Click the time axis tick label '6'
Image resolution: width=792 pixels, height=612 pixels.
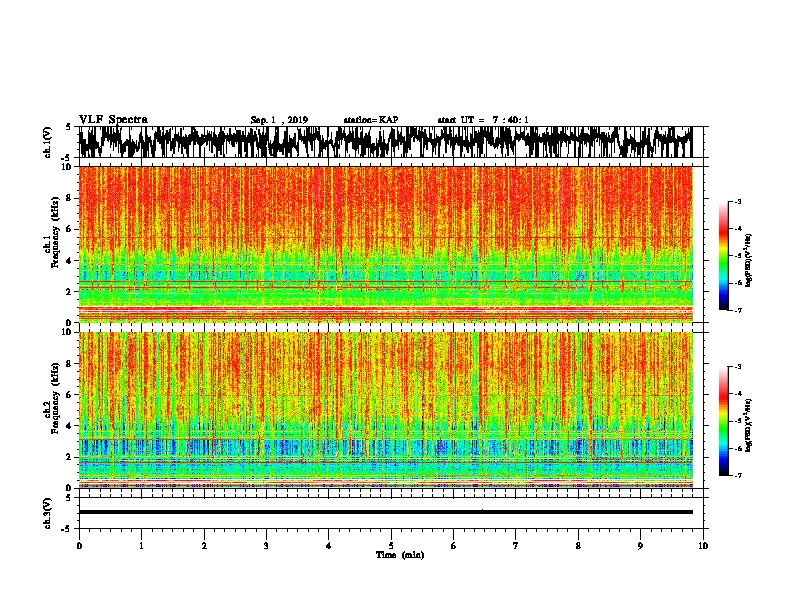(x=454, y=546)
